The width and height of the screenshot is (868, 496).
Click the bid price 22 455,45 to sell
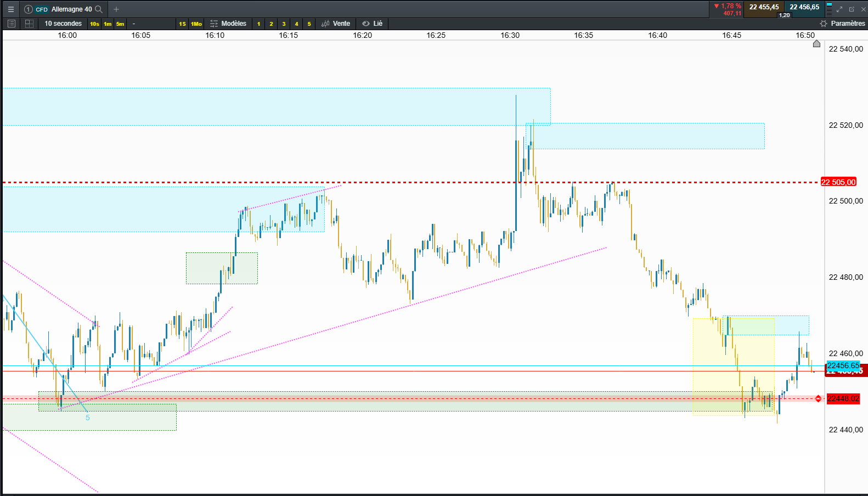point(764,7)
